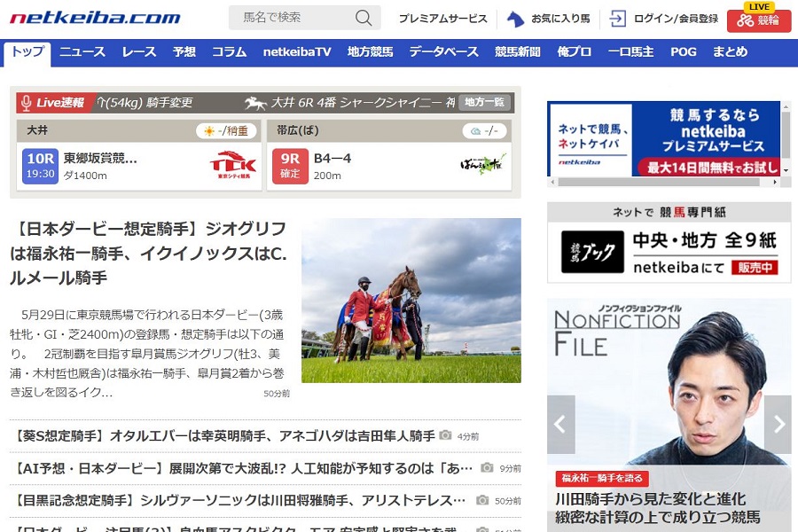Click the 中央・地方 全9紙 banner
Viewport: 798px width, 532px height.
(x=669, y=252)
